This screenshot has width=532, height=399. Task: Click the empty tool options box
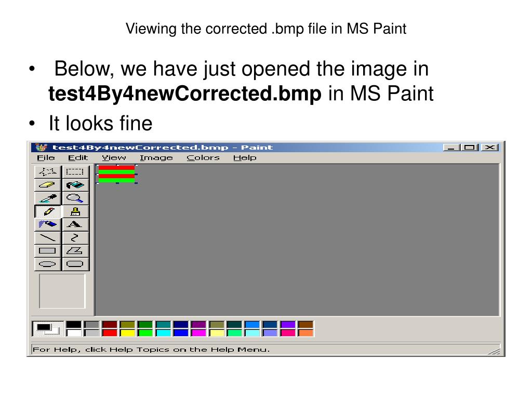coord(62,291)
